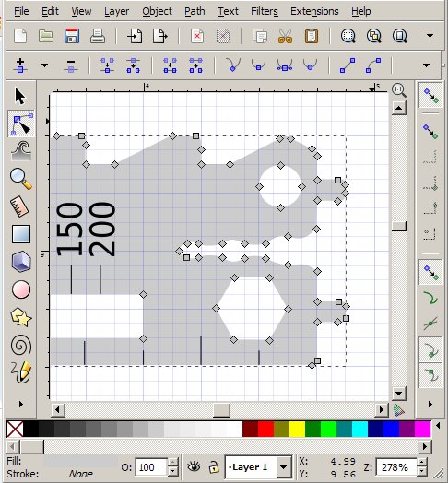The height and width of the screenshot is (483, 448).
Task: Open insert node dropdown arrow
Action: coord(44,65)
